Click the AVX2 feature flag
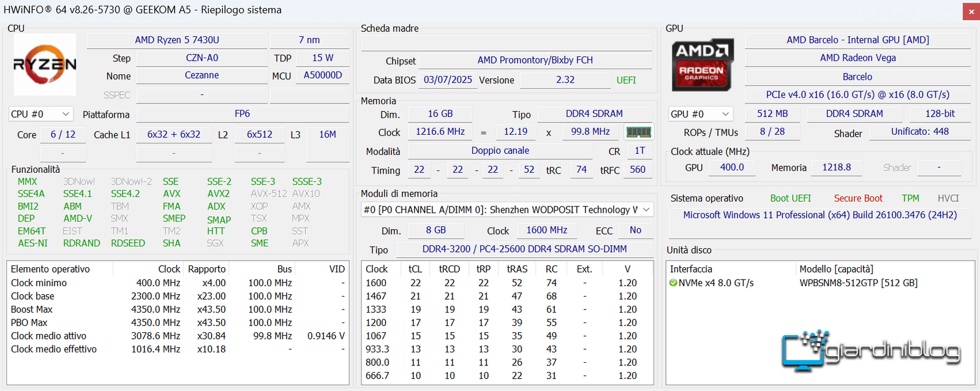 pos(218,194)
